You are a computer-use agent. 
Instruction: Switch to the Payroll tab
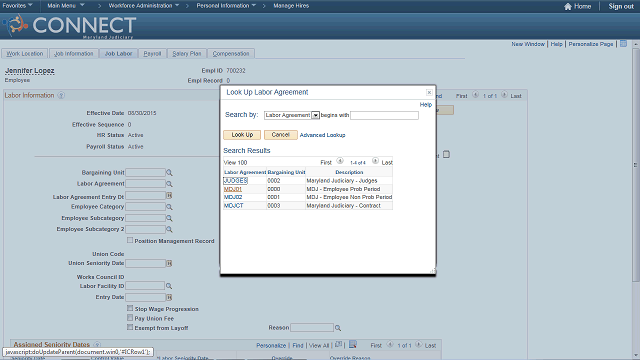point(152,53)
